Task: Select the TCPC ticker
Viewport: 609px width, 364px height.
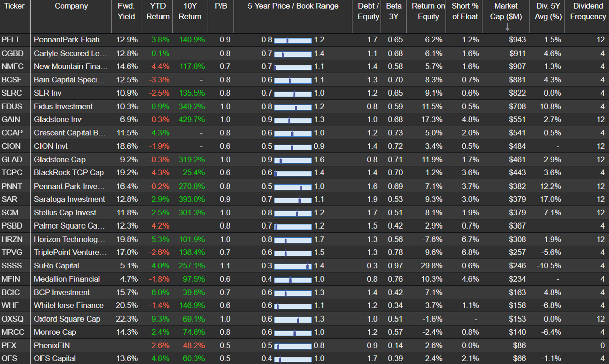Action: pos(12,172)
